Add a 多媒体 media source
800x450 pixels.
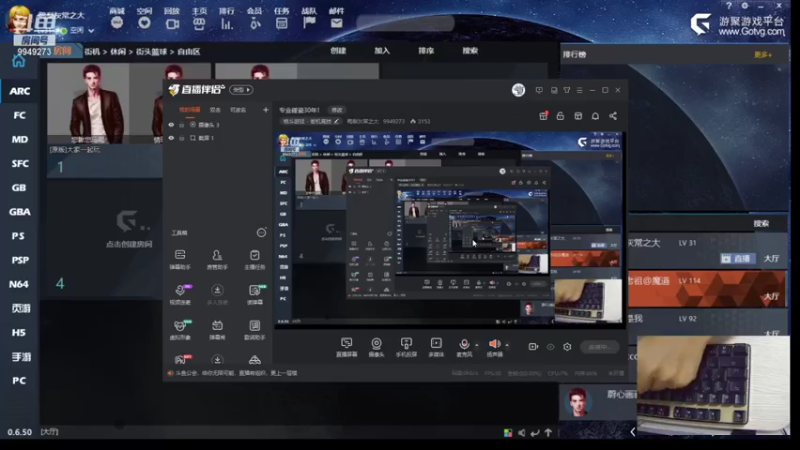[x=436, y=347]
